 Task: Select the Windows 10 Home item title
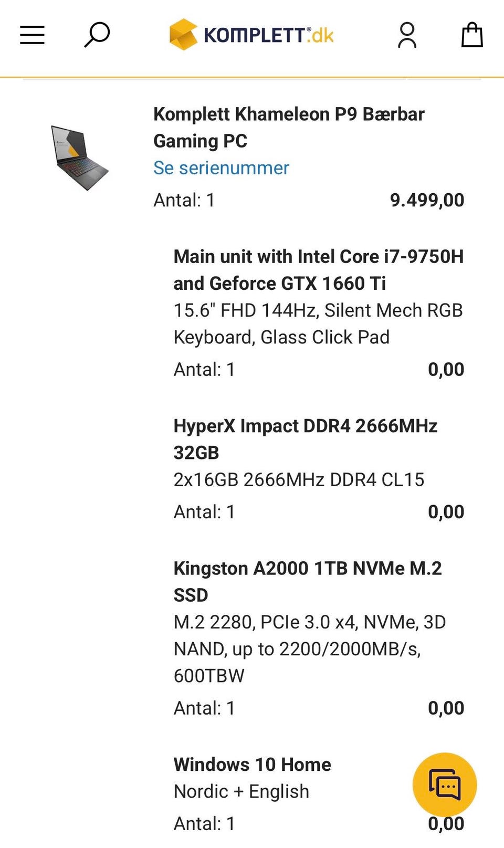point(252,765)
